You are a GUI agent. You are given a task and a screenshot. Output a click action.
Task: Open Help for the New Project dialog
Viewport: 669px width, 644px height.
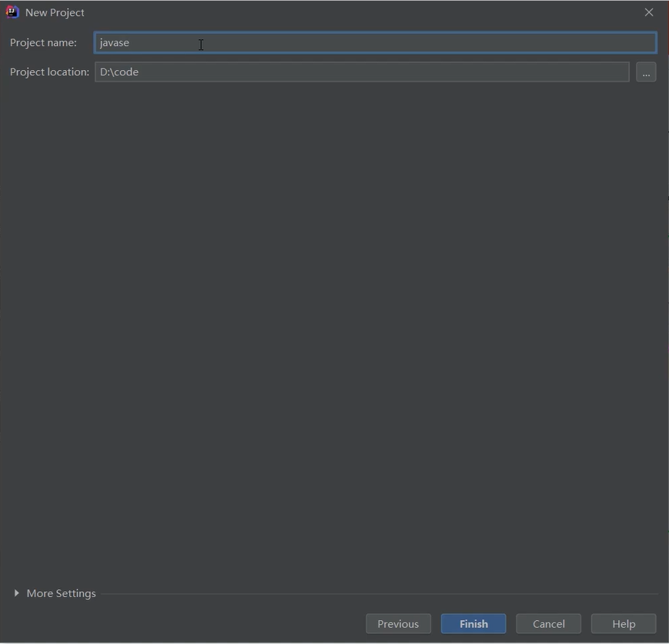[x=624, y=623]
